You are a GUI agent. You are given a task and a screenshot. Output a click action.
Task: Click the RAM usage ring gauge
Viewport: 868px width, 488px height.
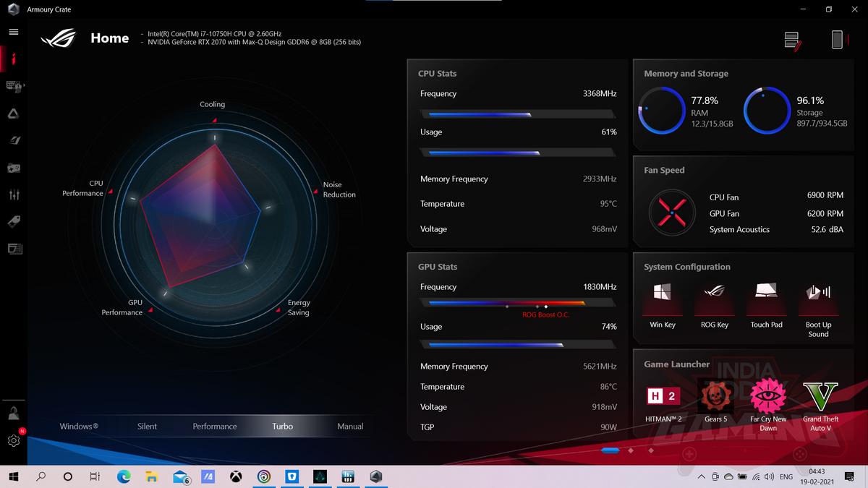coord(661,111)
